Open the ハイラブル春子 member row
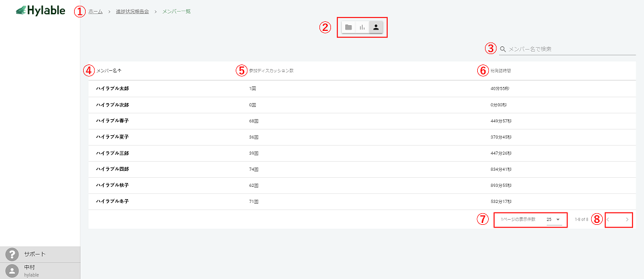 tap(113, 120)
